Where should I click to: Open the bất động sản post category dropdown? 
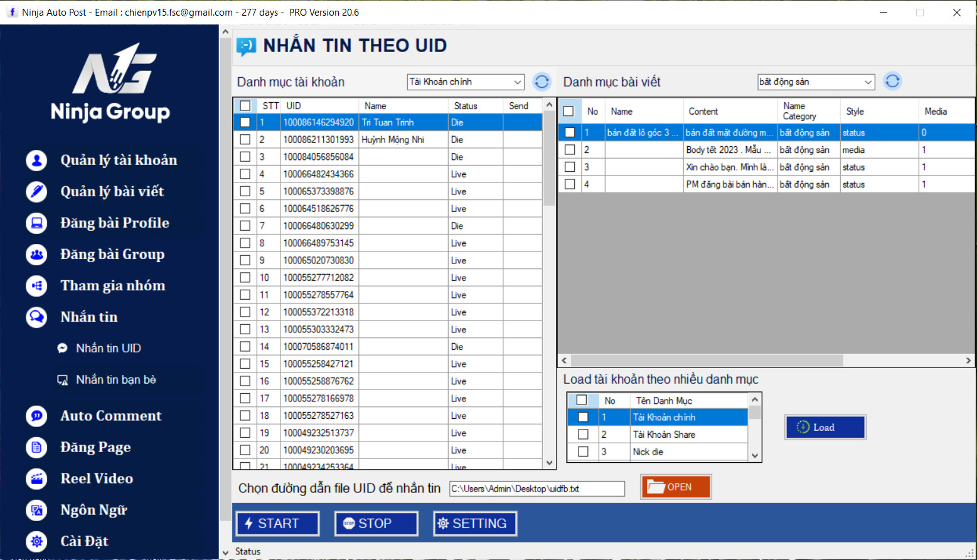pyautogui.click(x=816, y=82)
